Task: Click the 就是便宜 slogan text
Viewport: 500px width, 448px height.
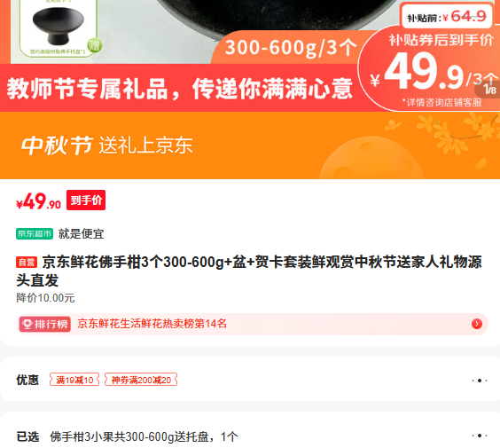Action: 81,234
